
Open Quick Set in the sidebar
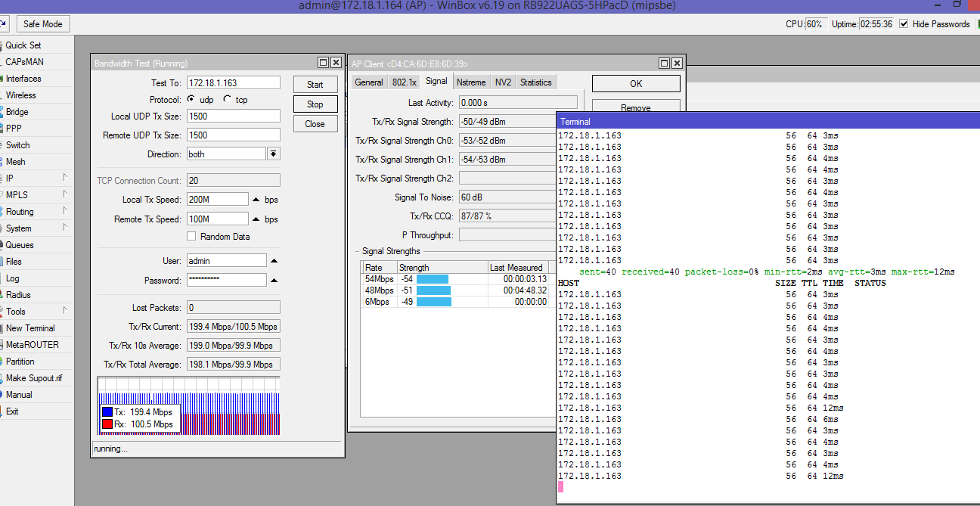coord(23,45)
